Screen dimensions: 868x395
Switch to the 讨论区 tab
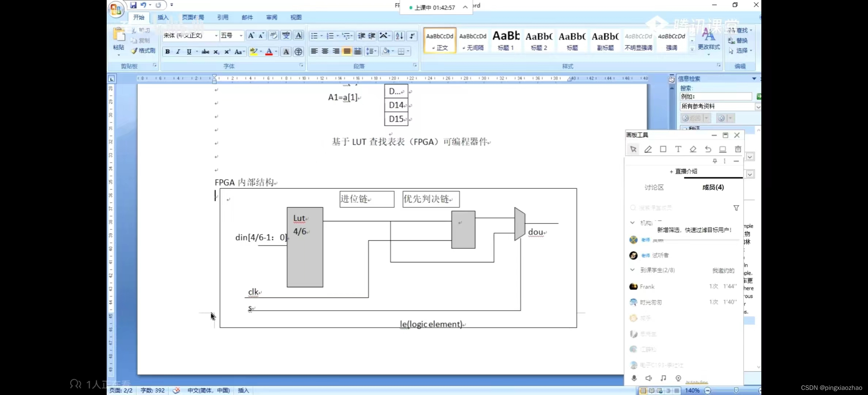point(654,187)
